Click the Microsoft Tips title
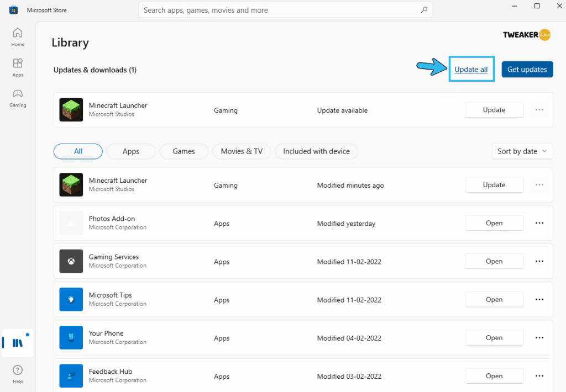This screenshot has width=566, height=392. coord(110,295)
